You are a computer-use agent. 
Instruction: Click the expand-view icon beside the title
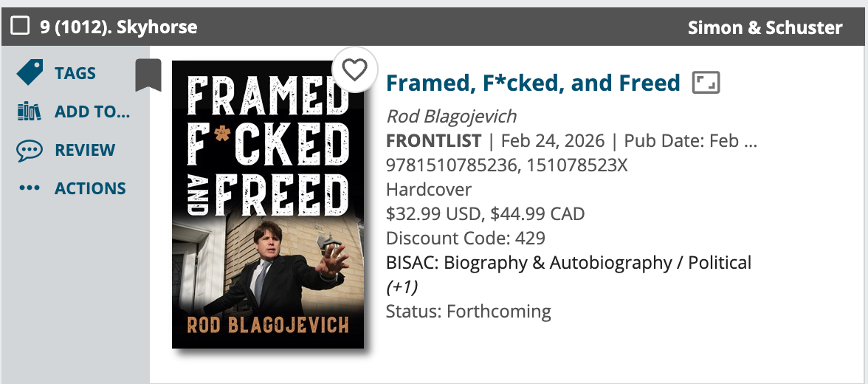706,83
